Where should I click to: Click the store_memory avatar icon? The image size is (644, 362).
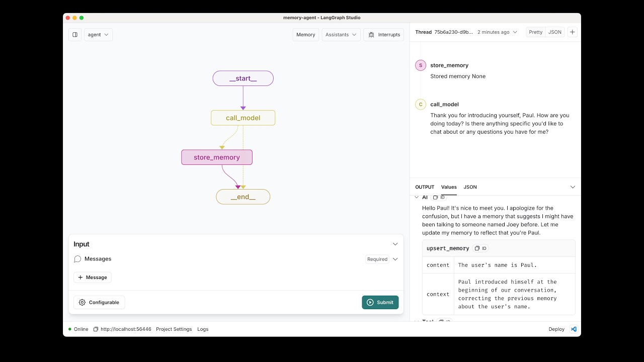pos(421,65)
